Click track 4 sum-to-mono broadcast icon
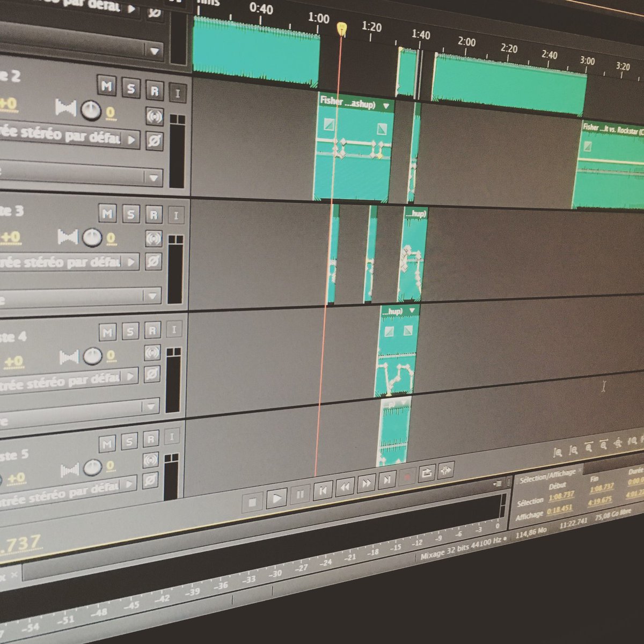Image resolution: width=644 pixels, height=644 pixels. 152,352
